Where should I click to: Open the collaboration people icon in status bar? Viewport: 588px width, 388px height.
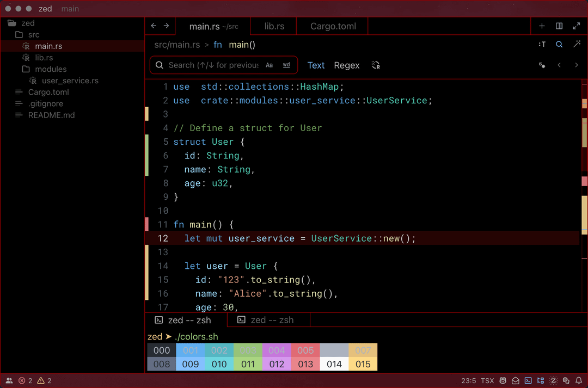(9, 381)
